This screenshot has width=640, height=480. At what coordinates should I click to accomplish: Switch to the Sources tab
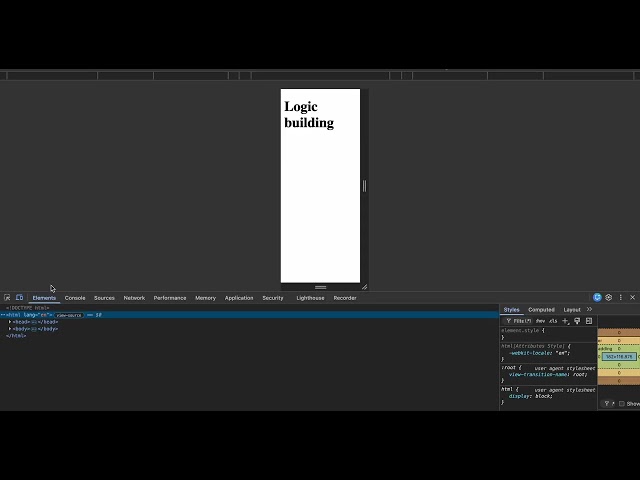(x=104, y=298)
